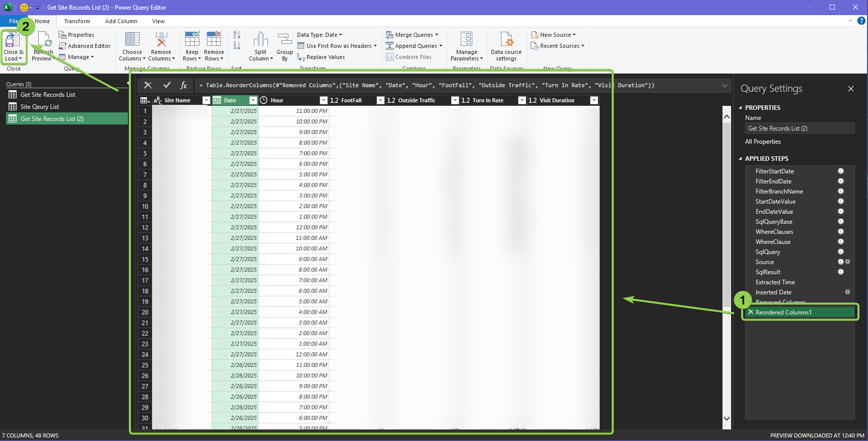Click the Site Name column ABC type icon

(x=158, y=100)
